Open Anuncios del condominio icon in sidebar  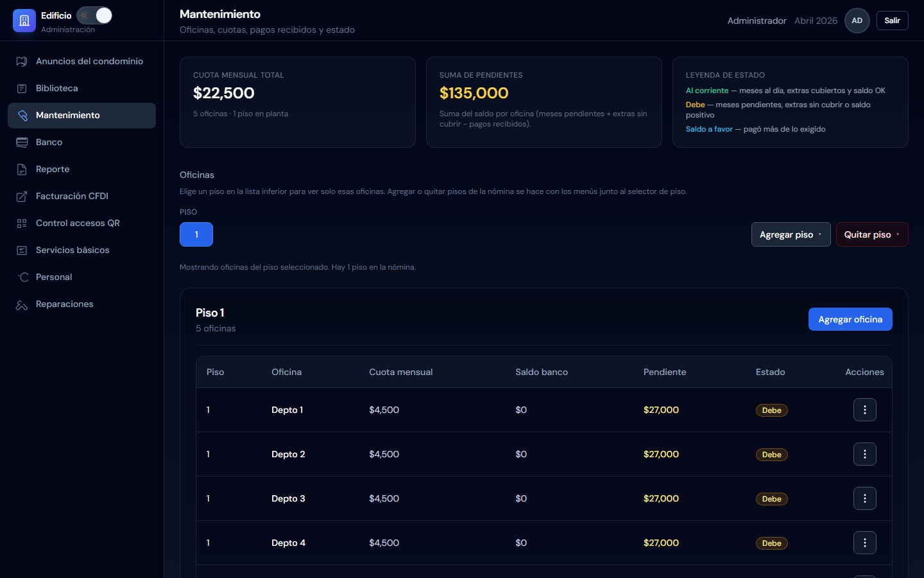[22, 62]
